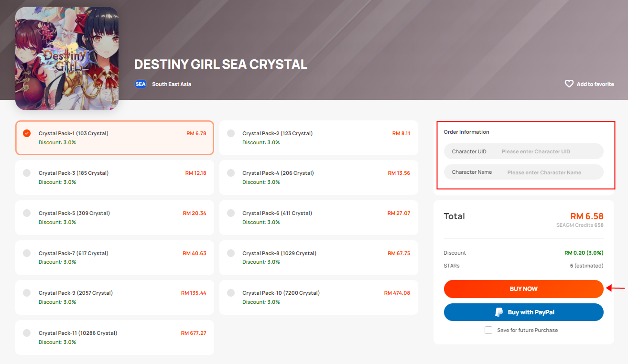The width and height of the screenshot is (628, 364).
Task: Select Crystal Pack-2 (123 Crystal) radio button
Action: [231, 133]
